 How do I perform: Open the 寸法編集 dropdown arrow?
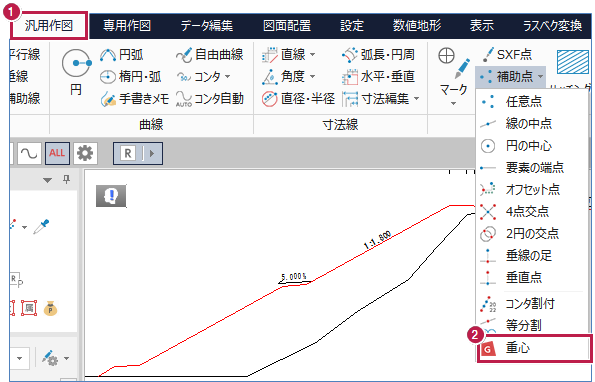[x=417, y=99]
